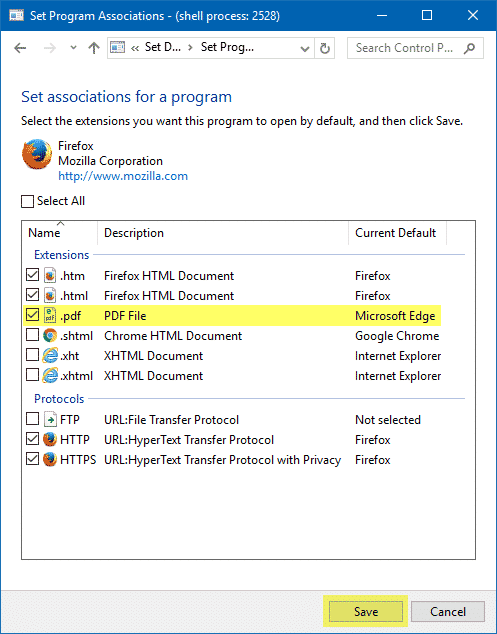Check the .xhtml extension checkbox
The height and width of the screenshot is (634, 497).
coord(32,375)
